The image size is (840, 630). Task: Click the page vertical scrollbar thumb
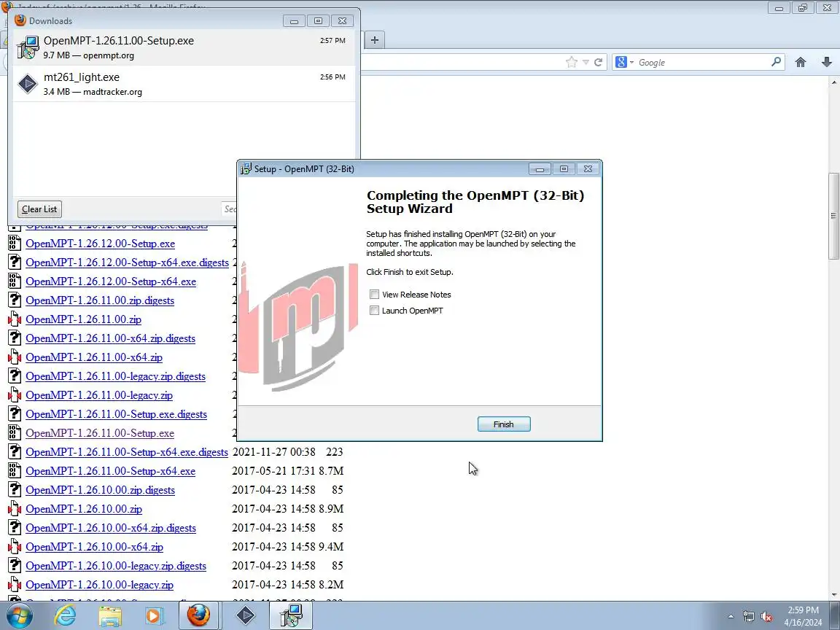pyautogui.click(x=833, y=215)
